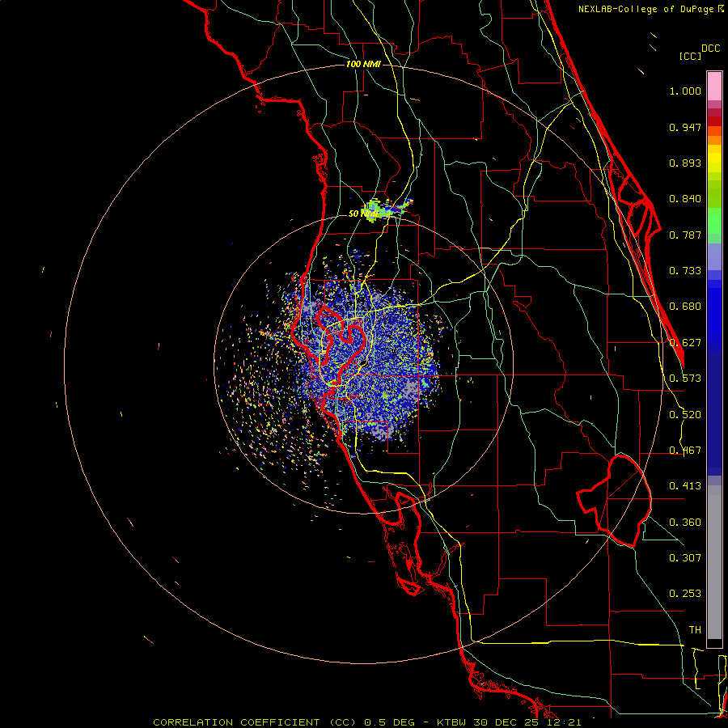Select the 0.893 scale label

685,163
